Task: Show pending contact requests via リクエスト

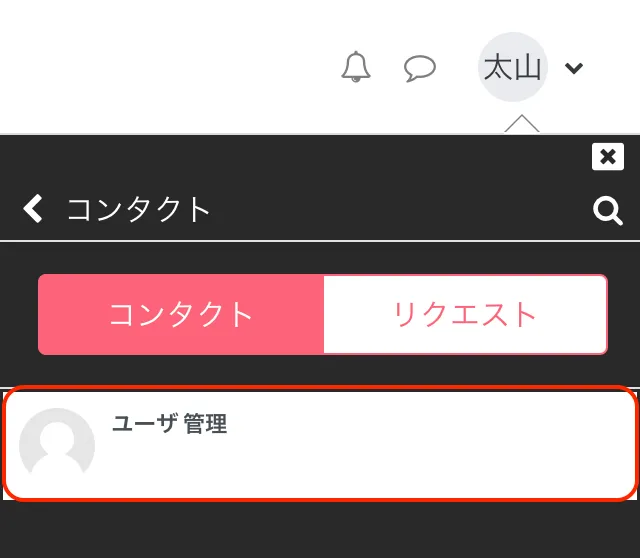Action: (465, 314)
